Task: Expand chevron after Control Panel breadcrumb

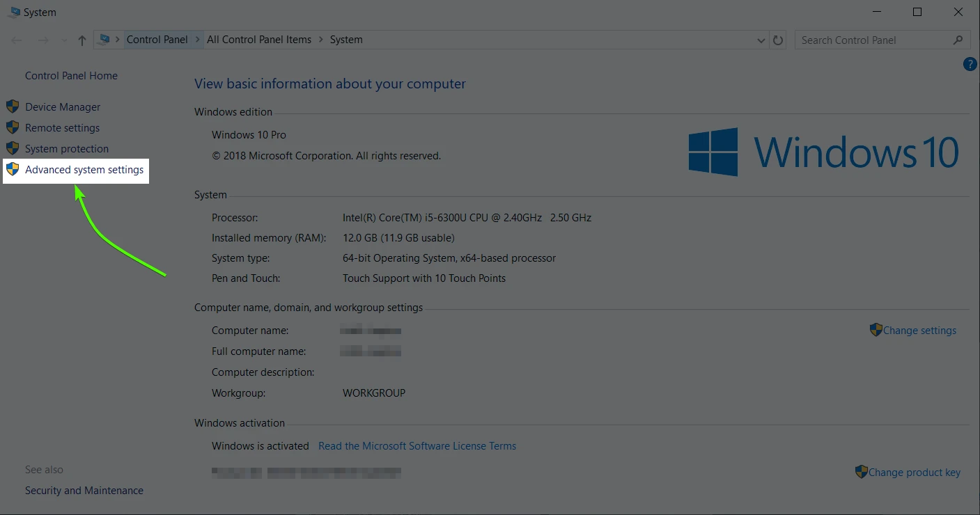Action: pyautogui.click(x=198, y=40)
